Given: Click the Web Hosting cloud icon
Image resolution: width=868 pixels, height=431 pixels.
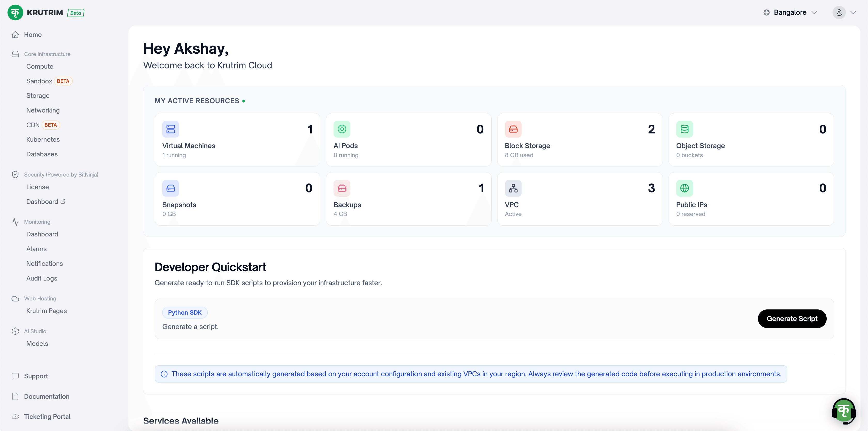Looking at the screenshot, I should click(15, 299).
